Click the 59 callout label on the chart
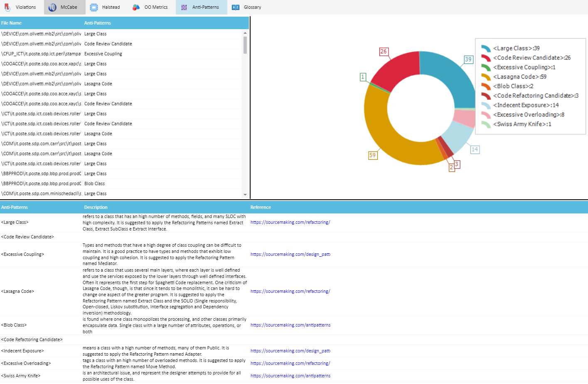Image resolution: width=588 pixels, height=384 pixels. tap(373, 155)
